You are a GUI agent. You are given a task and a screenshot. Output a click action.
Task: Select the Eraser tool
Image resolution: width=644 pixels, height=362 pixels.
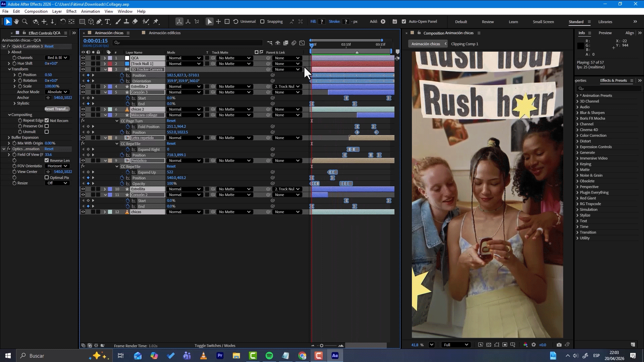(x=135, y=21)
